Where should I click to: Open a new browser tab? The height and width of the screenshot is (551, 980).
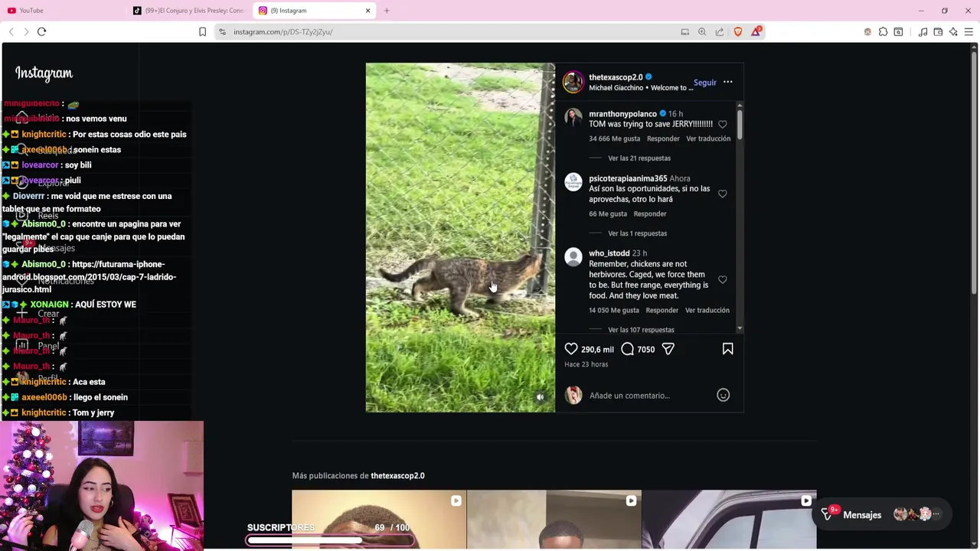click(x=387, y=11)
